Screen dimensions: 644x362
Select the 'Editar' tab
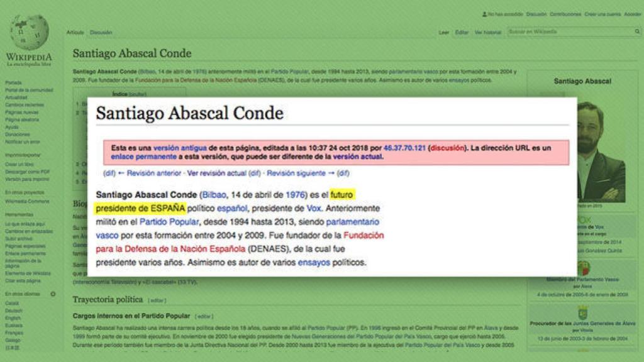462,31
